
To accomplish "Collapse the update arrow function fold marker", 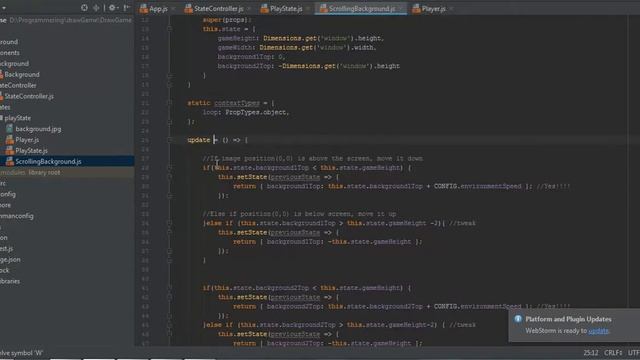I will 169,140.
